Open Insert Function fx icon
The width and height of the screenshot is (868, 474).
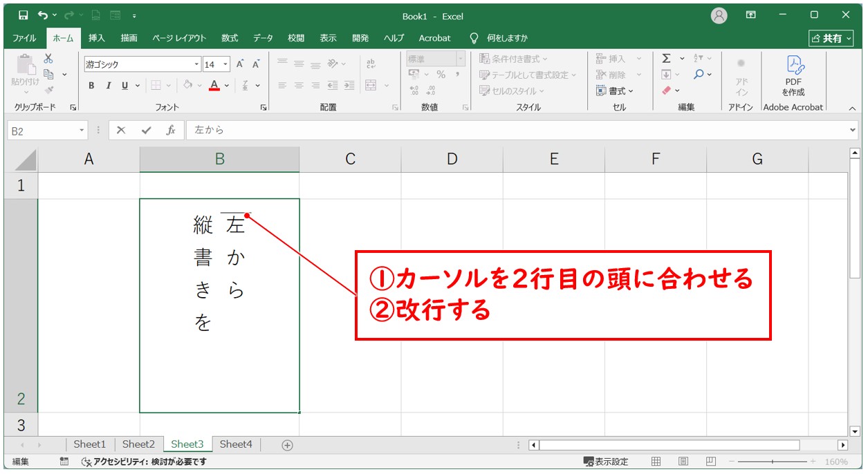pos(171,130)
